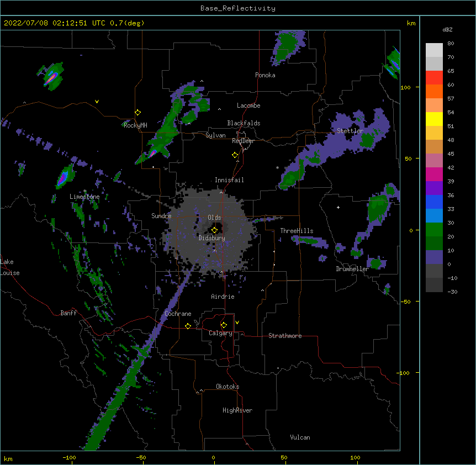Screen dimensions: 476x465
Task: Click the blue 36-33 dBZ legend color
Action: click(x=434, y=202)
